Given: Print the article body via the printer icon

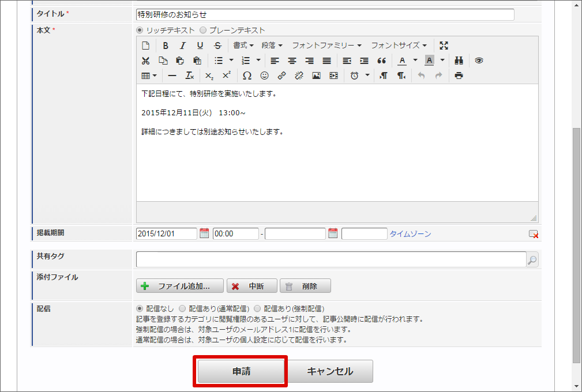Looking at the screenshot, I should [459, 76].
